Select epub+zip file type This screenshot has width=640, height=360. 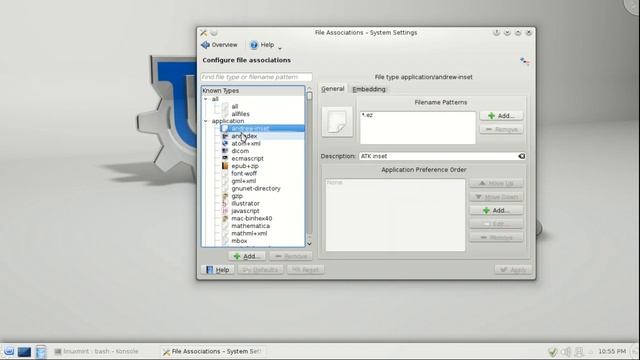pyautogui.click(x=245, y=166)
